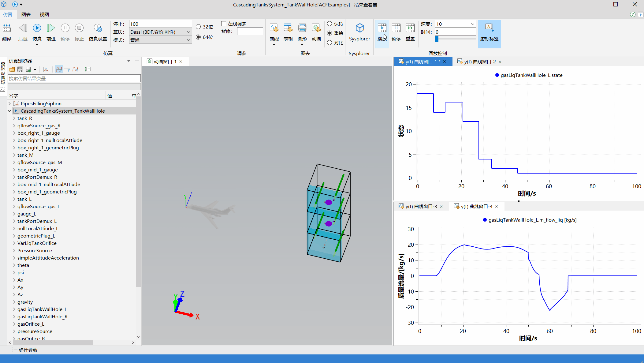Switch to the 图表 ribbon tab

(x=26, y=14)
